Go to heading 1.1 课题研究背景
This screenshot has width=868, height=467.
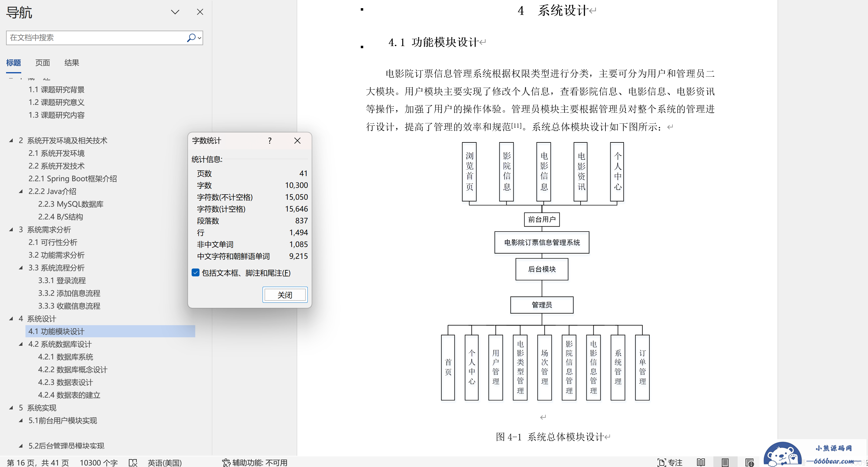click(x=56, y=90)
